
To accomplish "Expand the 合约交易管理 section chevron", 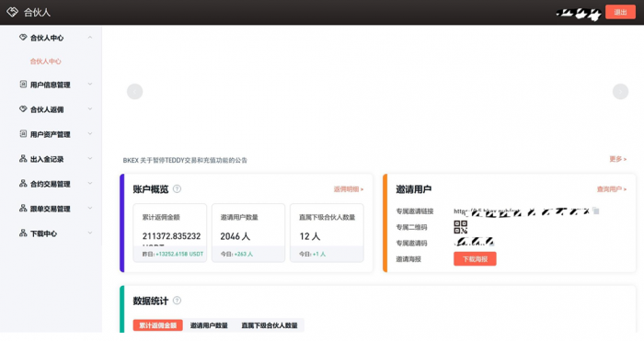I will [x=90, y=184].
